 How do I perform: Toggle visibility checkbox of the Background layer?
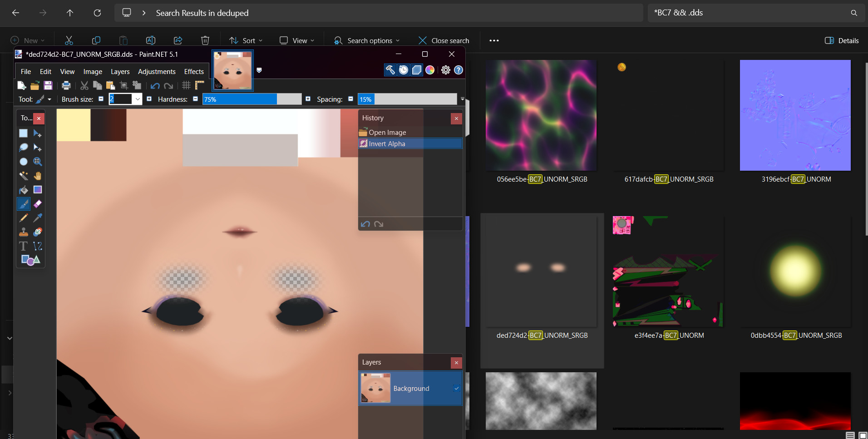coord(456,388)
